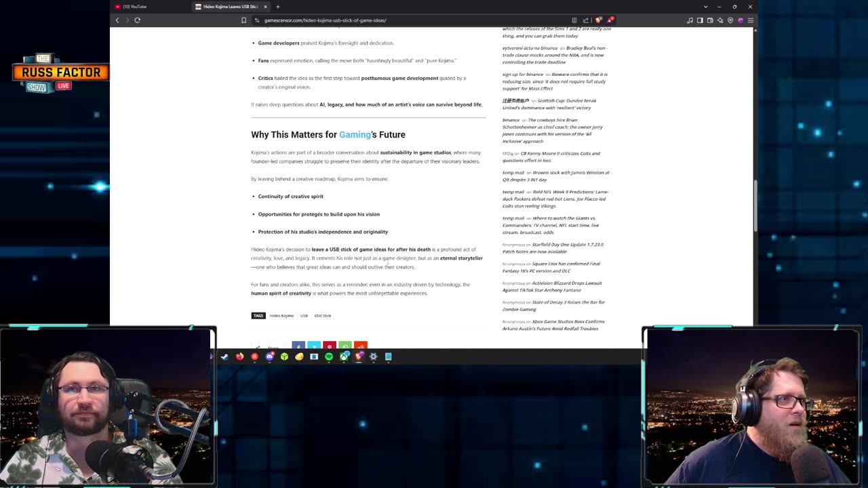Click 'Continuity of creative spirit' bullet text
868x488 pixels.
pos(290,197)
